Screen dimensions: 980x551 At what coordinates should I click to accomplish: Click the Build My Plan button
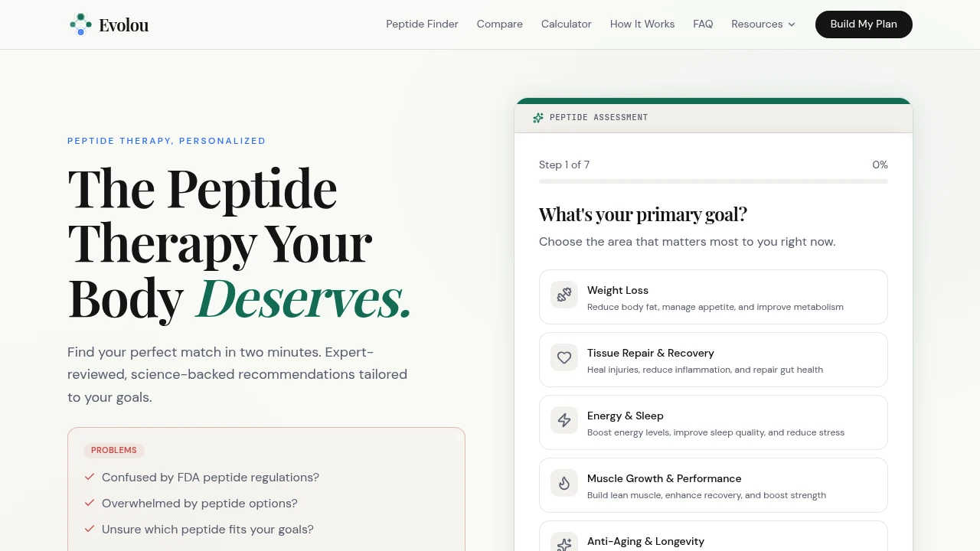tap(864, 24)
